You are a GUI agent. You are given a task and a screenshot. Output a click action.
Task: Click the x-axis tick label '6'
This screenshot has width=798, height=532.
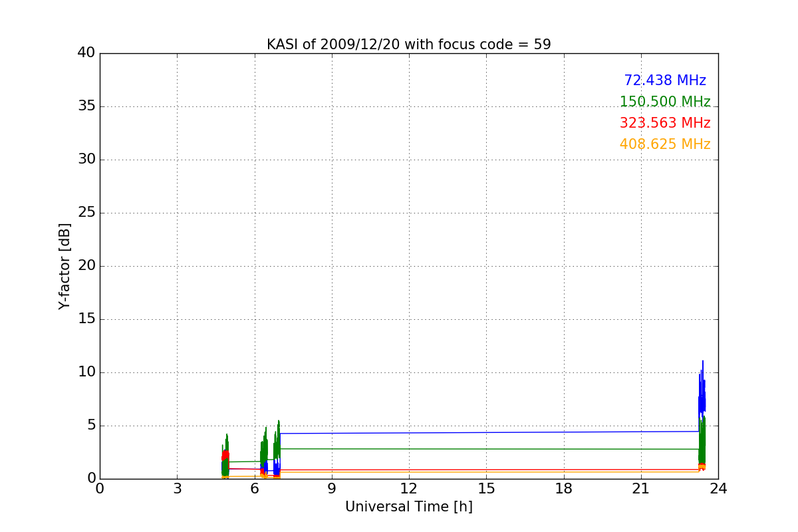coord(255,489)
